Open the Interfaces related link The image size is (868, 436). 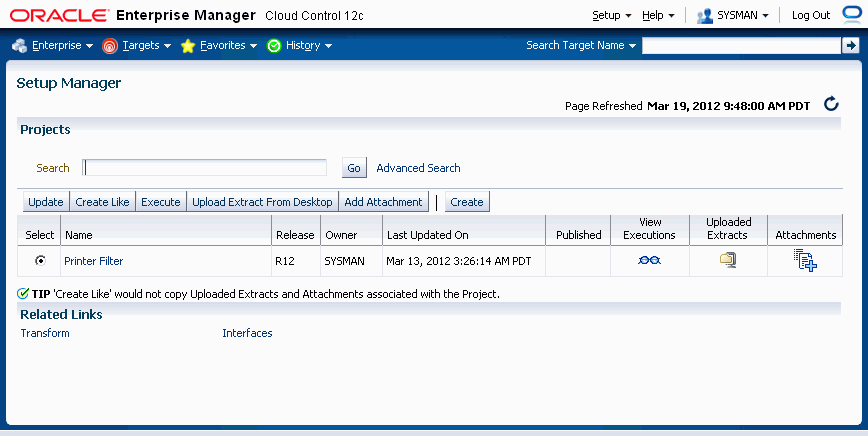point(247,333)
